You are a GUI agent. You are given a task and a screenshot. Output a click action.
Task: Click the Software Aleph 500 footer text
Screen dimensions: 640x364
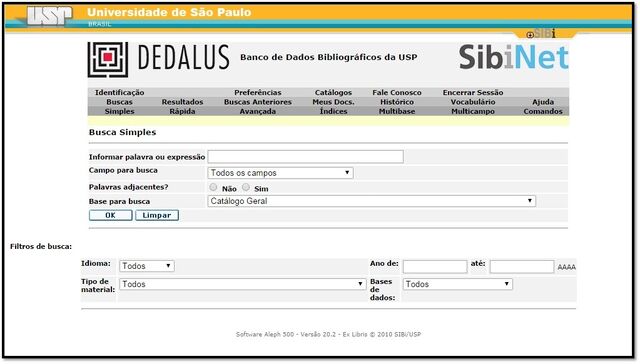point(328,334)
